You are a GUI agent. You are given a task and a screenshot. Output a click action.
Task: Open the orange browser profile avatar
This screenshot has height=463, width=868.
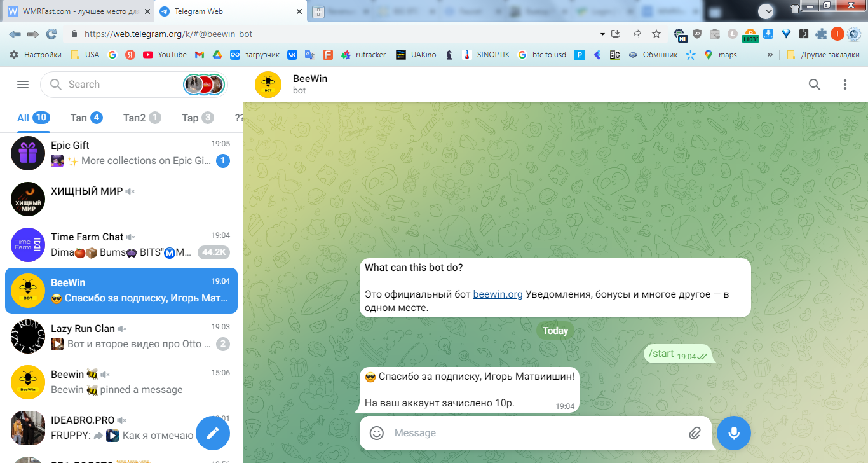pos(837,34)
